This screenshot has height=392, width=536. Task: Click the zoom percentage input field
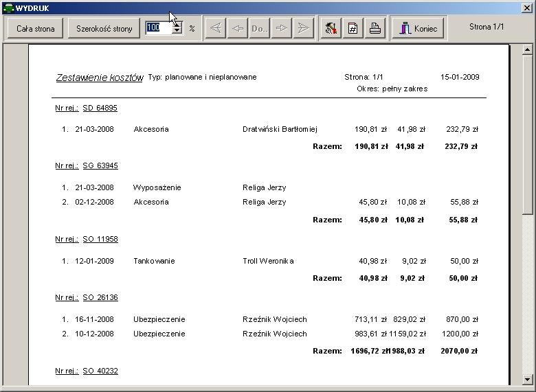(159, 27)
